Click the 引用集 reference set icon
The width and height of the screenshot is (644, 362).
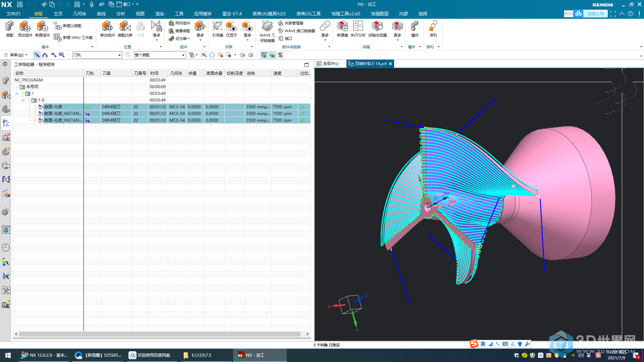(217, 29)
